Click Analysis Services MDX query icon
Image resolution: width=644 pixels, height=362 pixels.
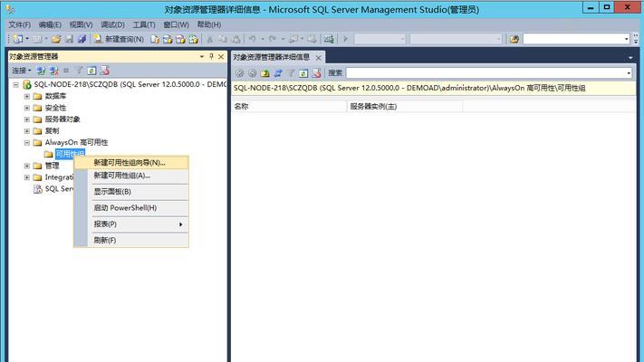(168, 39)
